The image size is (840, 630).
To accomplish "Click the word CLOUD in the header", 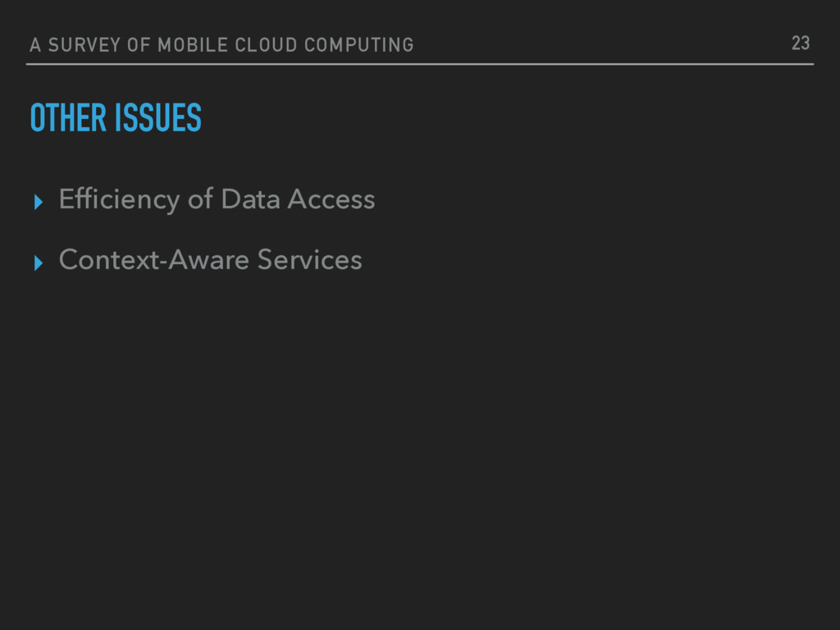I will point(267,45).
